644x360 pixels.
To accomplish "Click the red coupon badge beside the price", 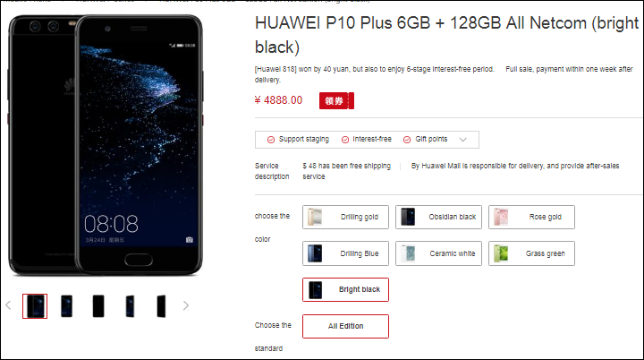I will tap(336, 101).
